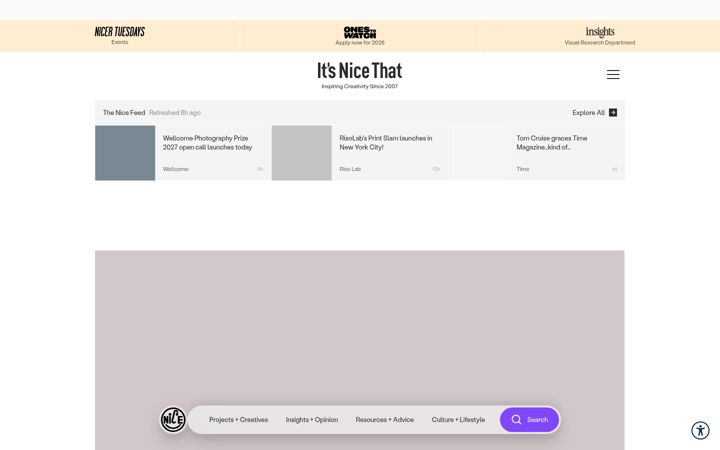
Task: Click Apply now for 2026 text
Action: point(360,43)
